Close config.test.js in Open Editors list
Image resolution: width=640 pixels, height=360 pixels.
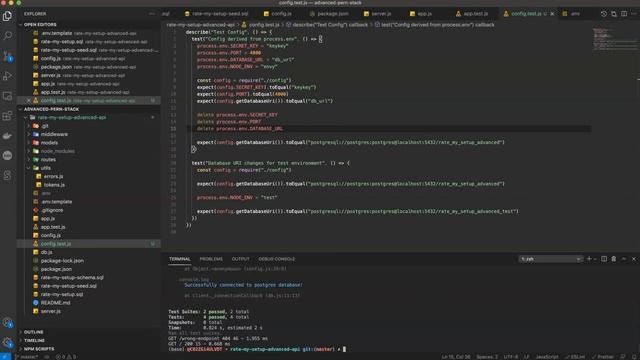pos(29,100)
